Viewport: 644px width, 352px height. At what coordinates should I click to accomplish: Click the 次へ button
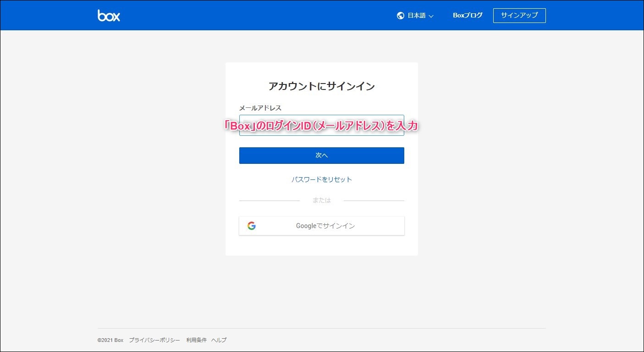coord(321,156)
